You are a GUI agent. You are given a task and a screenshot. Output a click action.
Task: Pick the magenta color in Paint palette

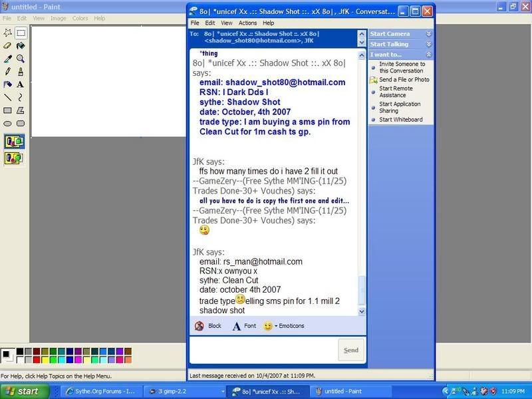[78, 360]
